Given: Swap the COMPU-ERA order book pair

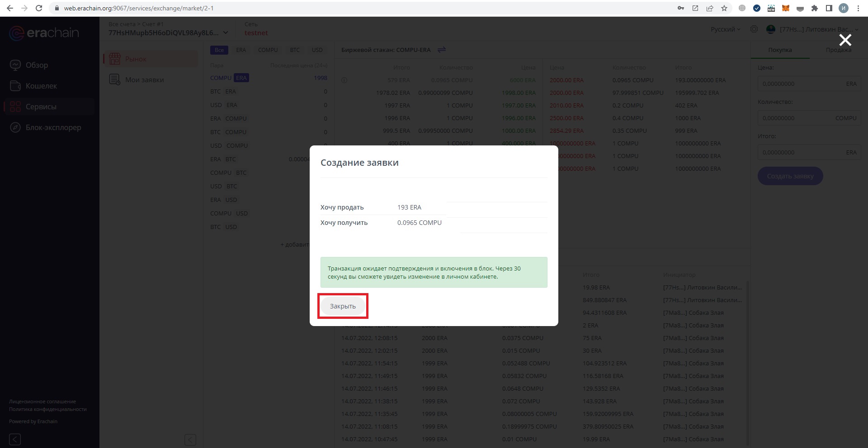Looking at the screenshot, I should [x=442, y=50].
